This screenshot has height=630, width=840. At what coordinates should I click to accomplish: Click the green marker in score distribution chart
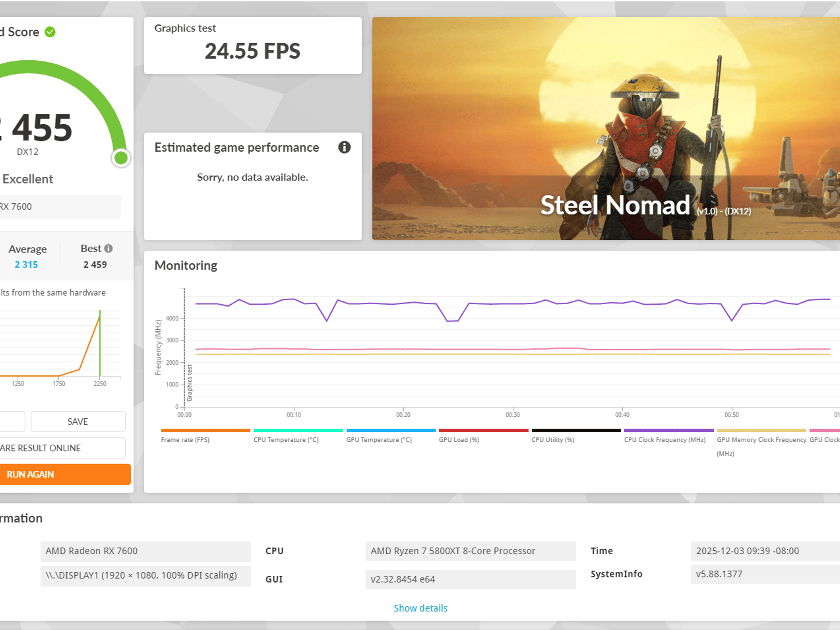point(100,343)
